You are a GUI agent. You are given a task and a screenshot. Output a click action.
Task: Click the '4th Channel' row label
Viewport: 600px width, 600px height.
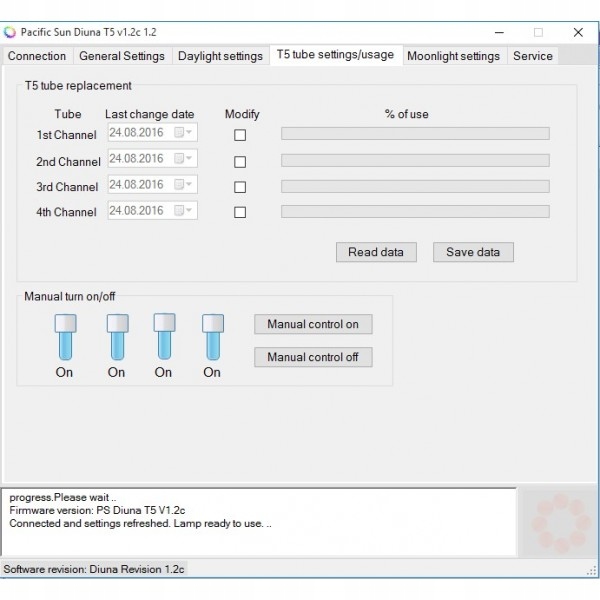67,212
